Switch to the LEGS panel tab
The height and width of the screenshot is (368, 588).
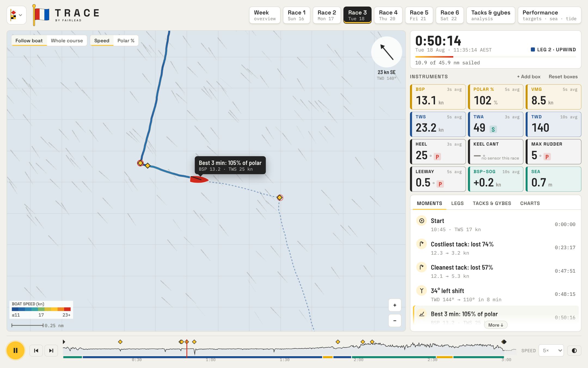coord(457,203)
